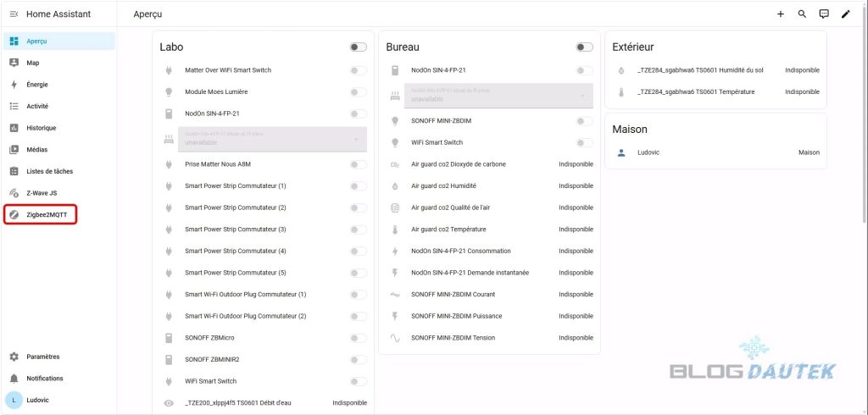
Task: Toggle NodOn SIN-4-FP-21 switch in Bureau
Action: click(x=584, y=70)
